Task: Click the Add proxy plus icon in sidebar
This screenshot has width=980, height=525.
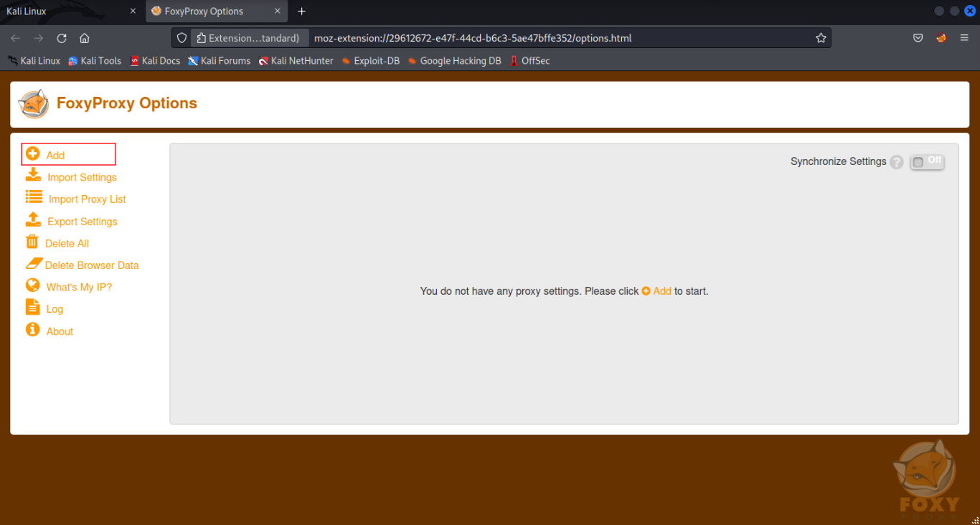Action: pos(32,154)
